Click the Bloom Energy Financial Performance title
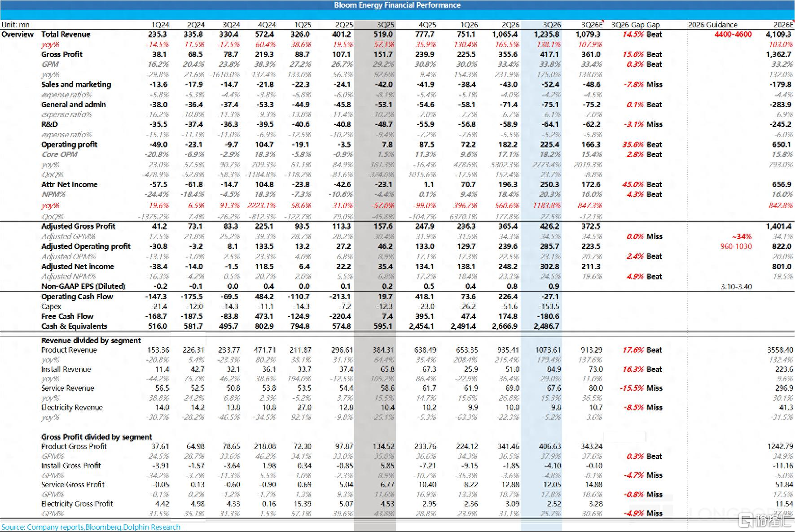This screenshot has width=795, height=532. pyautogui.click(x=397, y=5)
